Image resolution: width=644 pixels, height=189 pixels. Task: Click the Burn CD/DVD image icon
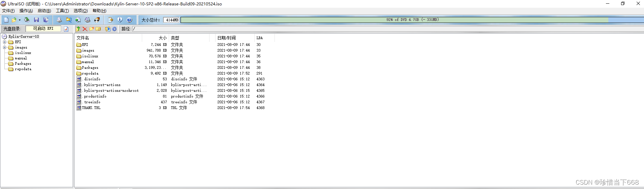coord(97,20)
